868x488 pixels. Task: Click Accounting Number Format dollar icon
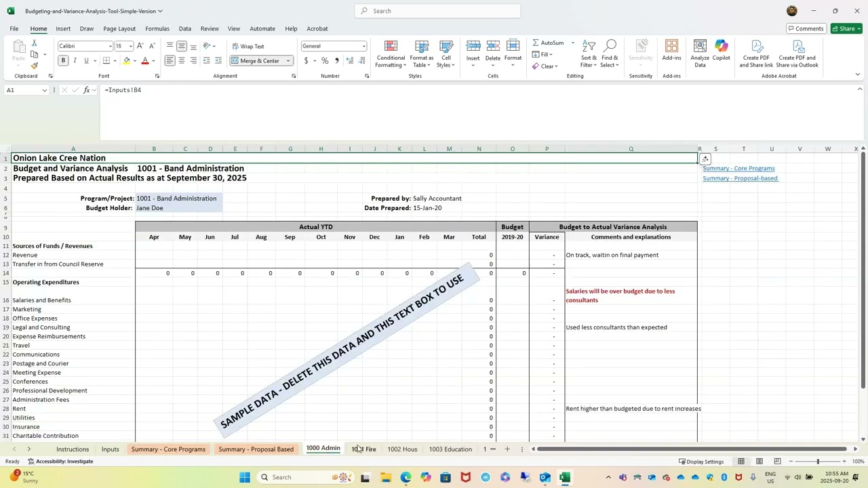[x=307, y=60]
